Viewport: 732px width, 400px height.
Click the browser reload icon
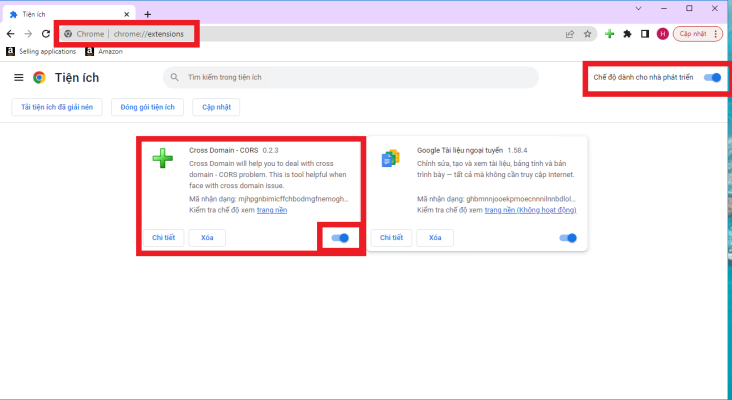(x=45, y=33)
